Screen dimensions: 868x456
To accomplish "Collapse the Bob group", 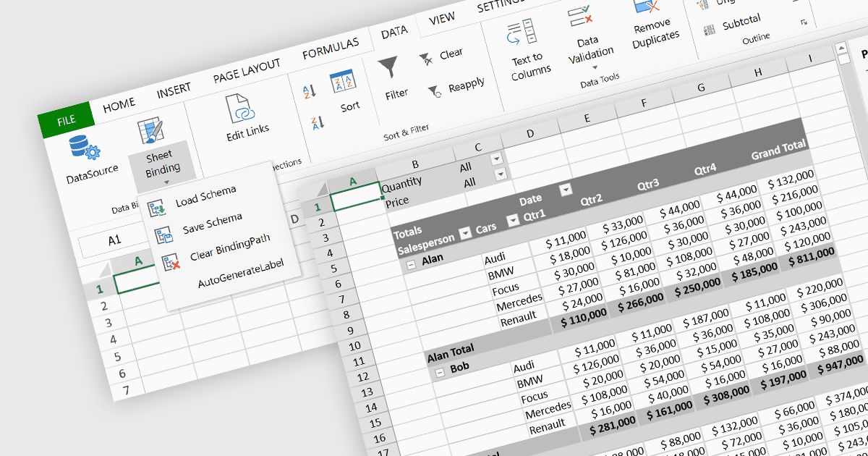I will click(x=439, y=372).
